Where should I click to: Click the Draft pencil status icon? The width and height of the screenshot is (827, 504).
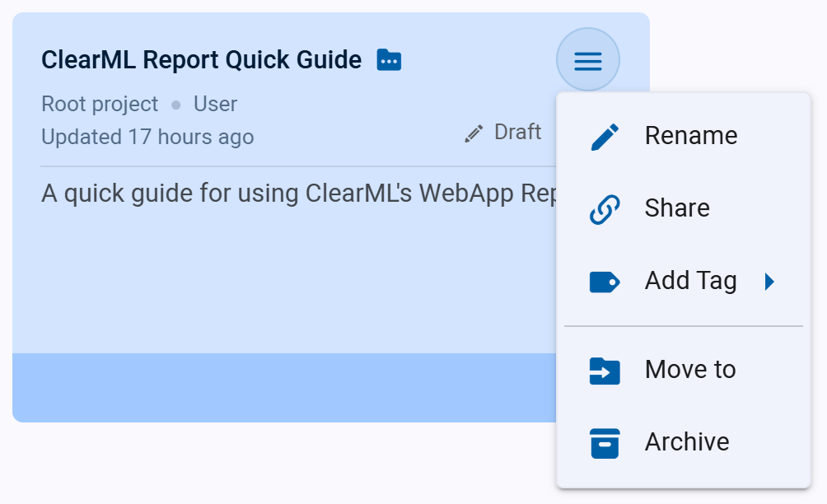click(472, 133)
